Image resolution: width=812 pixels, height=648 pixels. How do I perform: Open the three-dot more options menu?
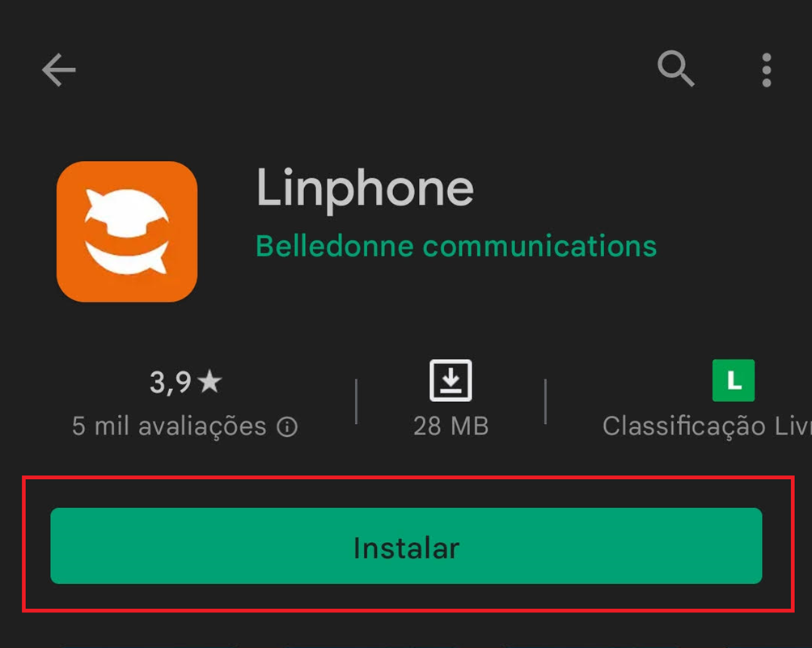(x=767, y=70)
